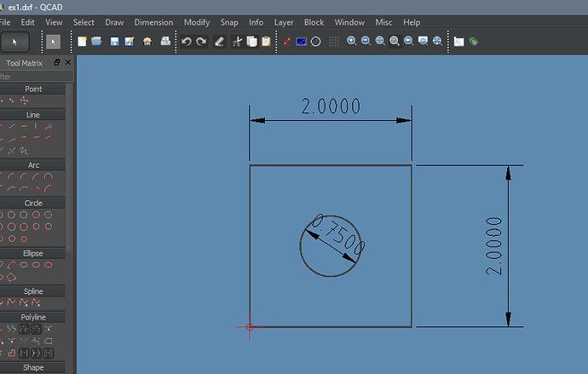
Task: Click the SVG export icon
Action: pos(147,41)
